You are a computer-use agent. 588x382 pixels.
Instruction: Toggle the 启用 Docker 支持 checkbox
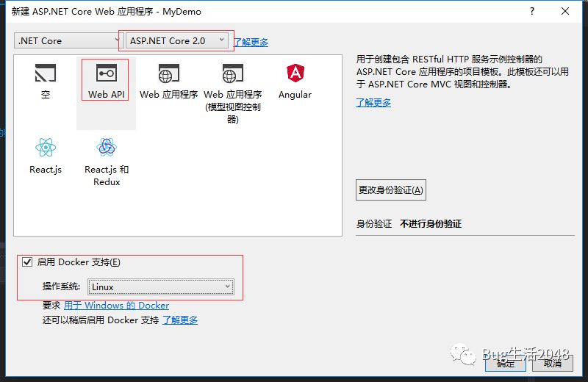[x=27, y=262]
